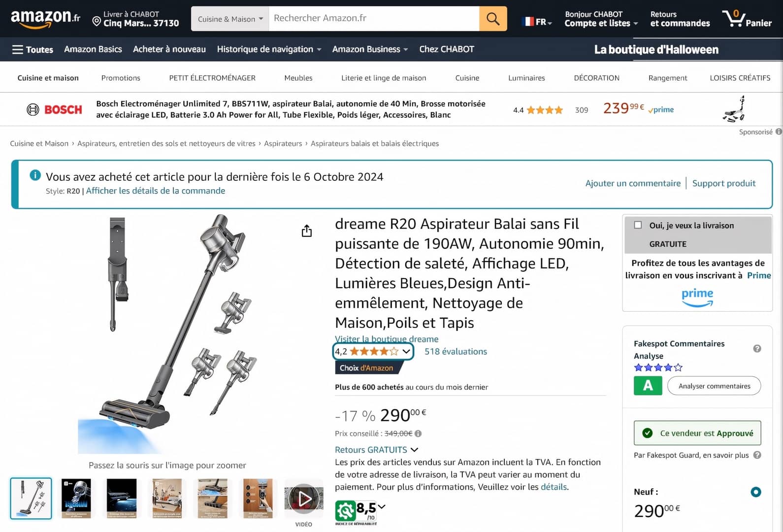This screenshot has height=532, width=783.
Task: Play the product VIDÉO thumbnail
Action: 304,499
